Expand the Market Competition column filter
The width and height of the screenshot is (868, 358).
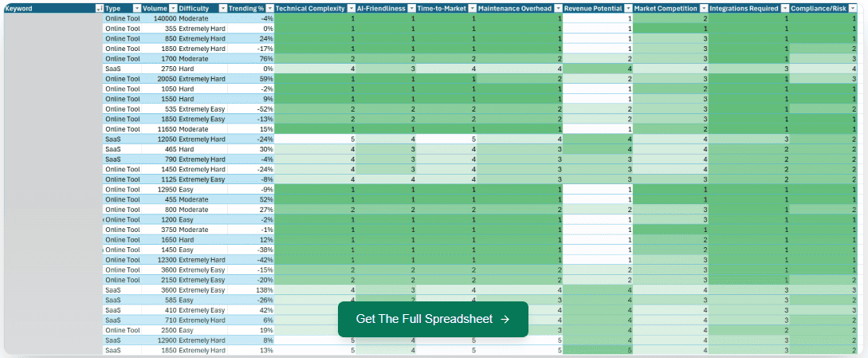[x=703, y=8]
